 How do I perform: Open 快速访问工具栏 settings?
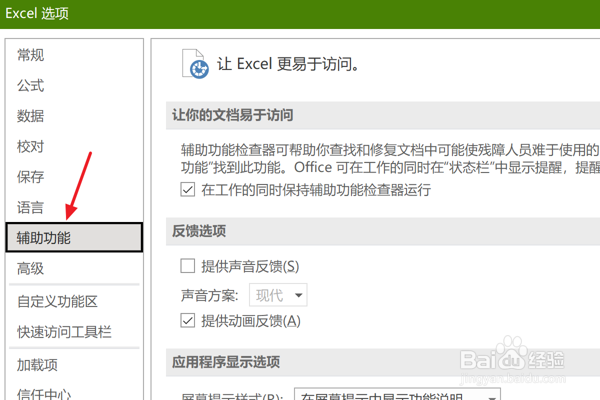point(64,332)
